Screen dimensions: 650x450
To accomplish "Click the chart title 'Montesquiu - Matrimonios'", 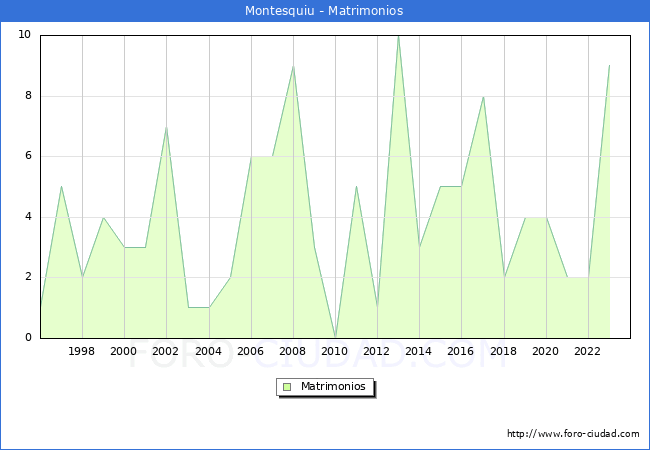I will (324, 10).
